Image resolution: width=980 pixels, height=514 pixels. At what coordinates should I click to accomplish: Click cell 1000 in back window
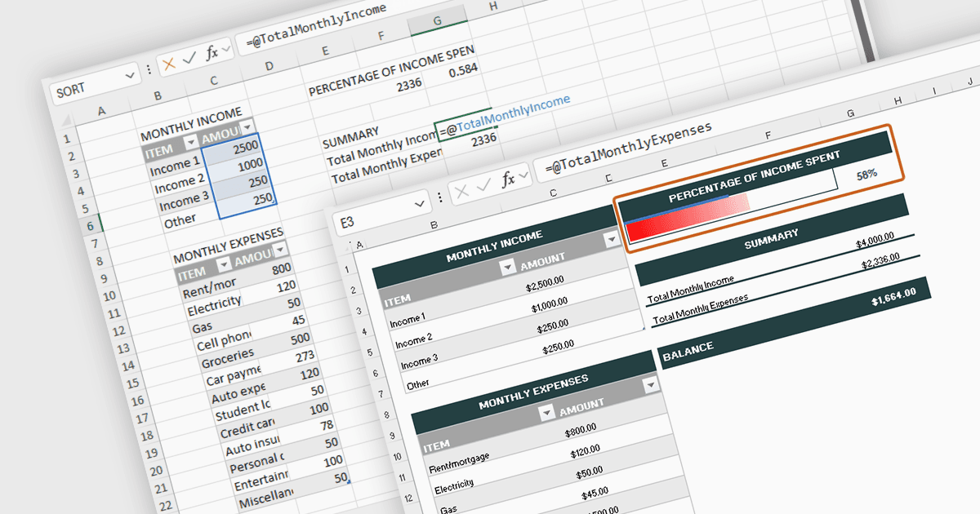tap(240, 166)
